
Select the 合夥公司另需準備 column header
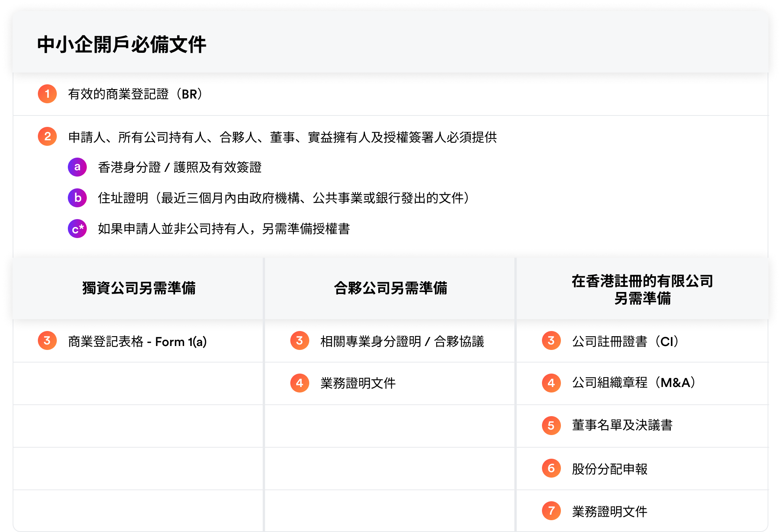(390, 288)
